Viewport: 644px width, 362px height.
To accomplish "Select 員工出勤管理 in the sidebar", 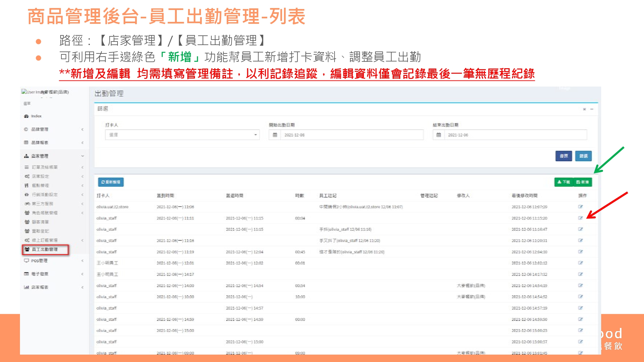I will 45,249.
